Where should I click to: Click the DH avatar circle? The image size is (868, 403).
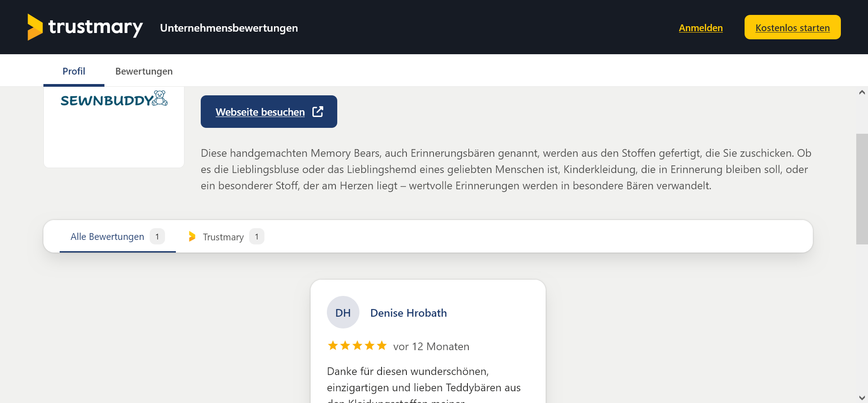click(343, 312)
